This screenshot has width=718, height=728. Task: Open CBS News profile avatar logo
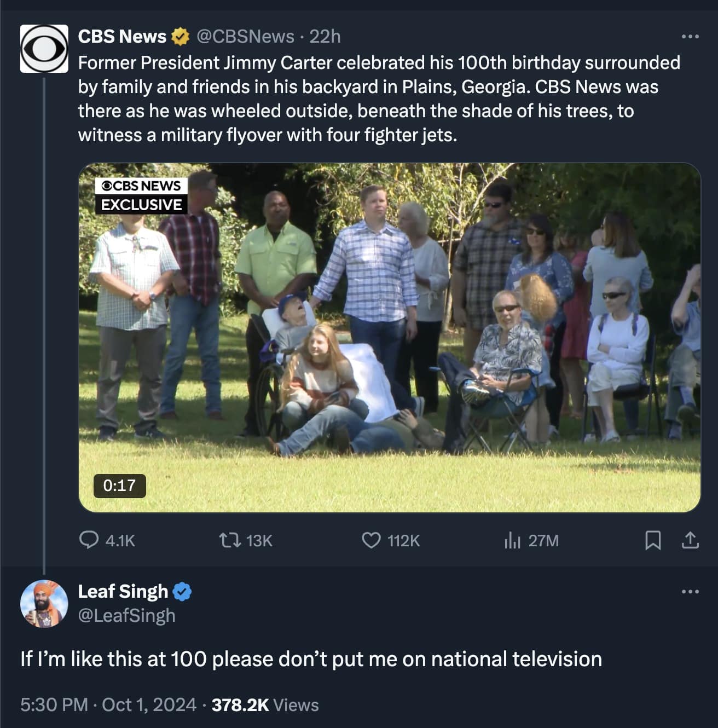point(44,49)
